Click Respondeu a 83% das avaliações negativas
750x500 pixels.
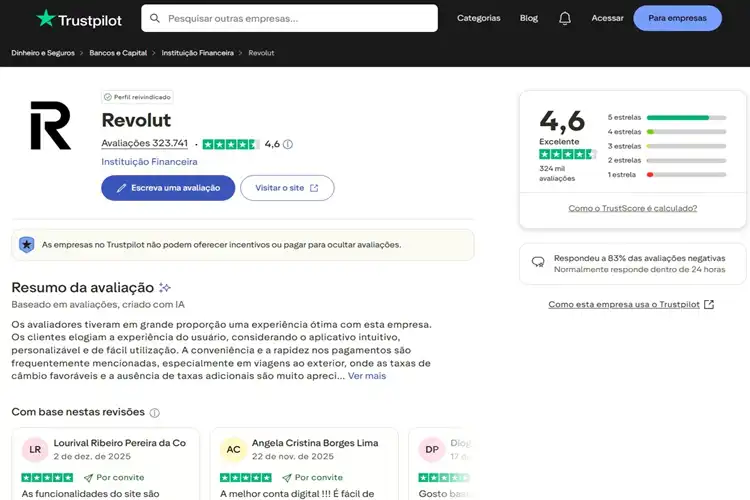pyautogui.click(x=640, y=258)
